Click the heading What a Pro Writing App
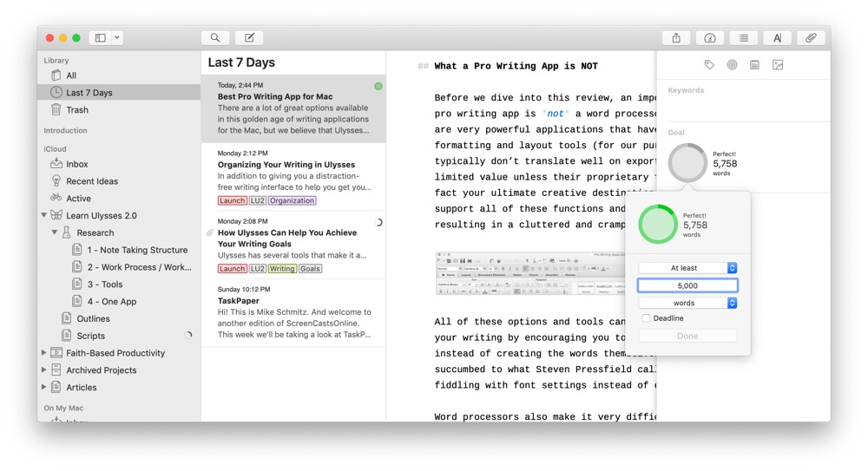Screen dimensions: 868x471 [516, 66]
